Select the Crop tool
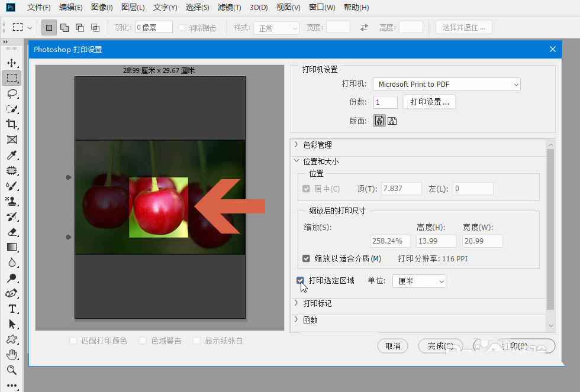The height and width of the screenshot is (392, 580). [x=12, y=124]
